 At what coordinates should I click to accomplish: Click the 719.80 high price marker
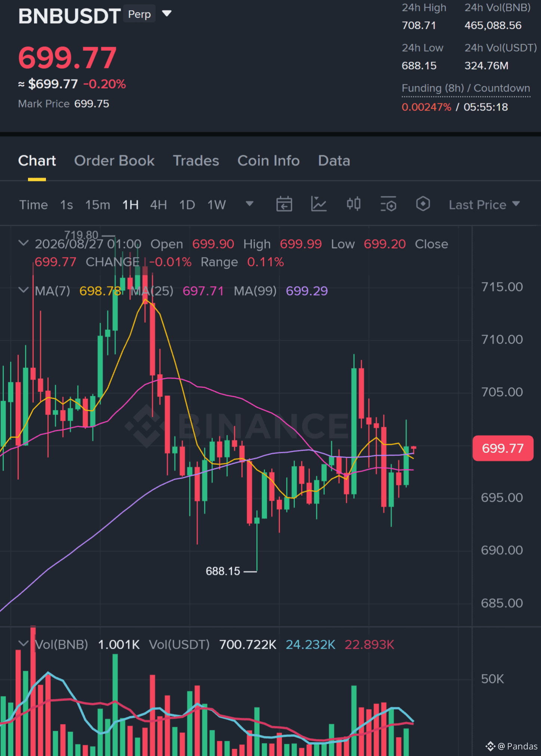click(x=81, y=235)
